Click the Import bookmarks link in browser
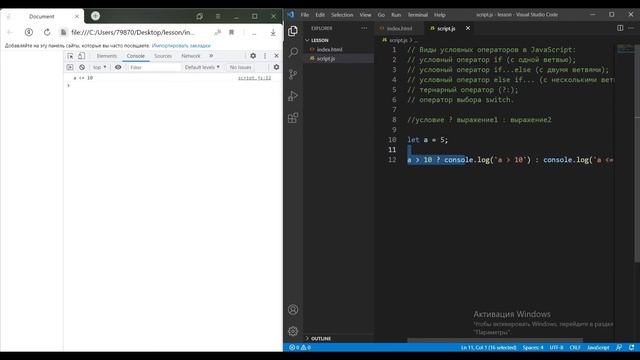 [181, 46]
